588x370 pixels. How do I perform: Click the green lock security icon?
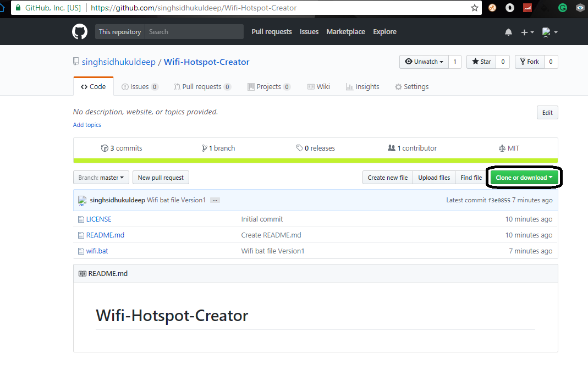point(18,8)
